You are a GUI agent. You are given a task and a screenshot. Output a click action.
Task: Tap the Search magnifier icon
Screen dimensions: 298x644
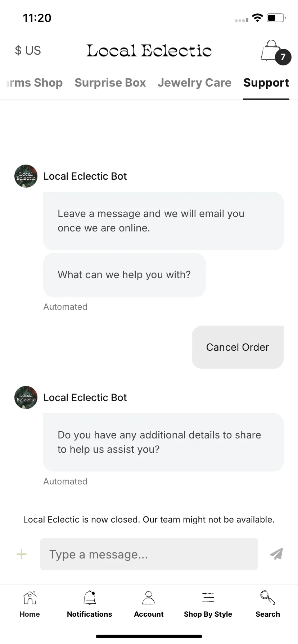pyautogui.click(x=267, y=598)
